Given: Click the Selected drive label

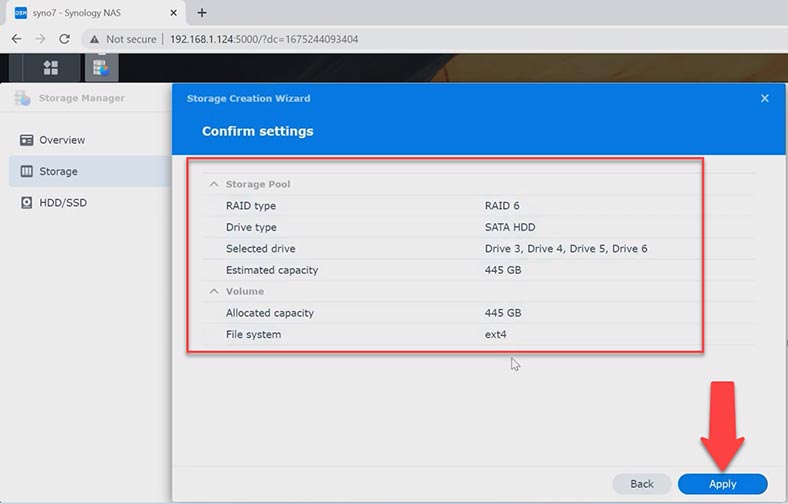Looking at the screenshot, I should tap(260, 249).
